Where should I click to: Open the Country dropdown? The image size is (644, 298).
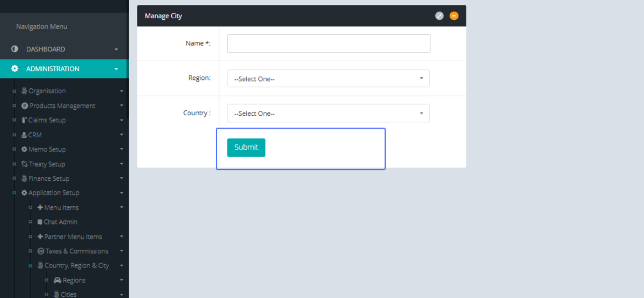click(328, 114)
